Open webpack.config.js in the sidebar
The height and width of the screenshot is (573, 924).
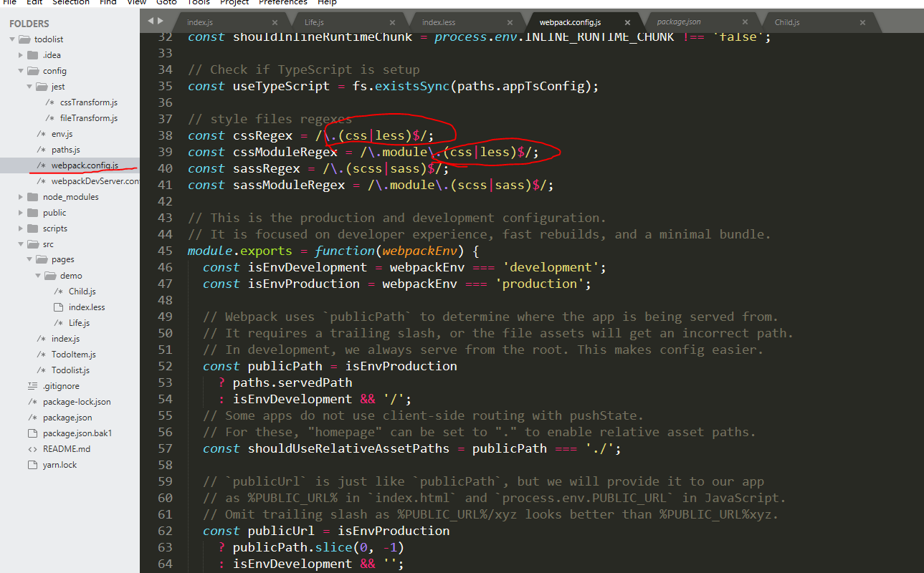pos(85,165)
